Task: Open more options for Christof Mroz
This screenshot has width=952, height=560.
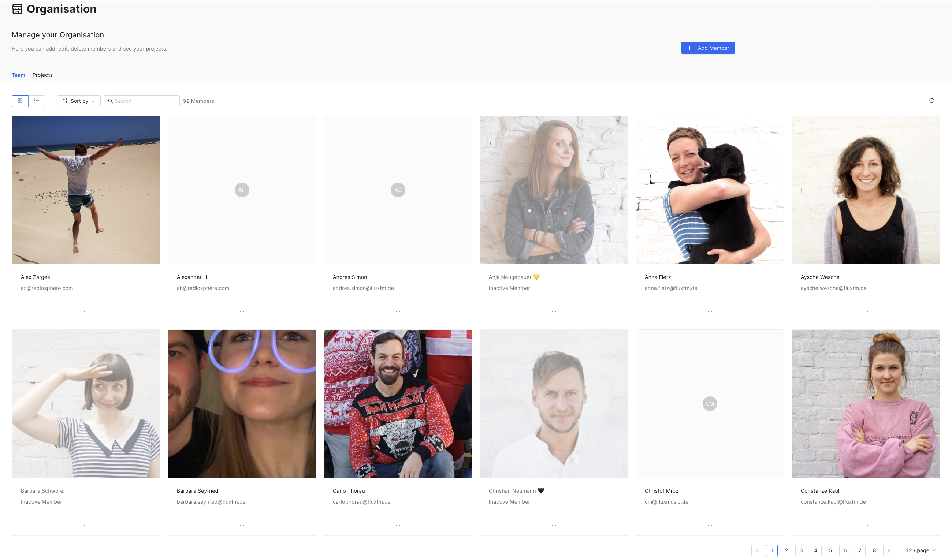Action: click(710, 525)
